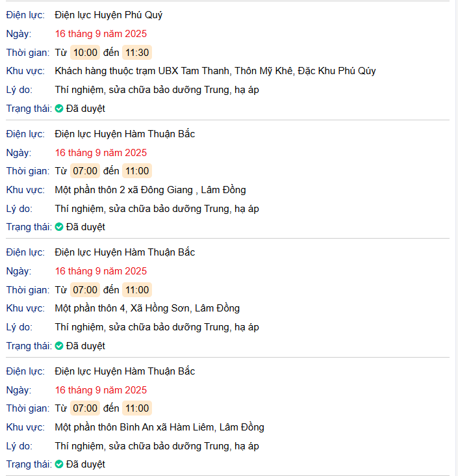The width and height of the screenshot is (458, 476).
Task: Click the green checkmark in Hàm Liêm entry
Action: 59,464
